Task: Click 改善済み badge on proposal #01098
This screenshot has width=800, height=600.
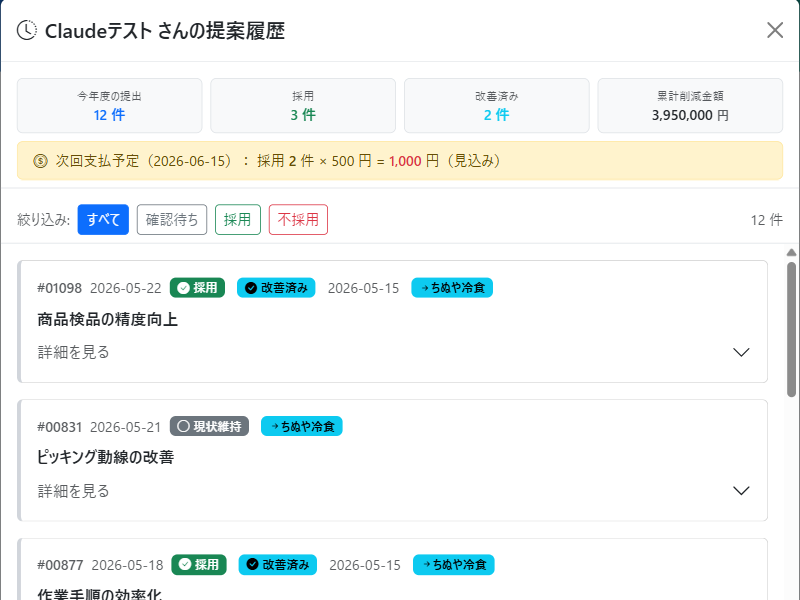Action: (276, 288)
